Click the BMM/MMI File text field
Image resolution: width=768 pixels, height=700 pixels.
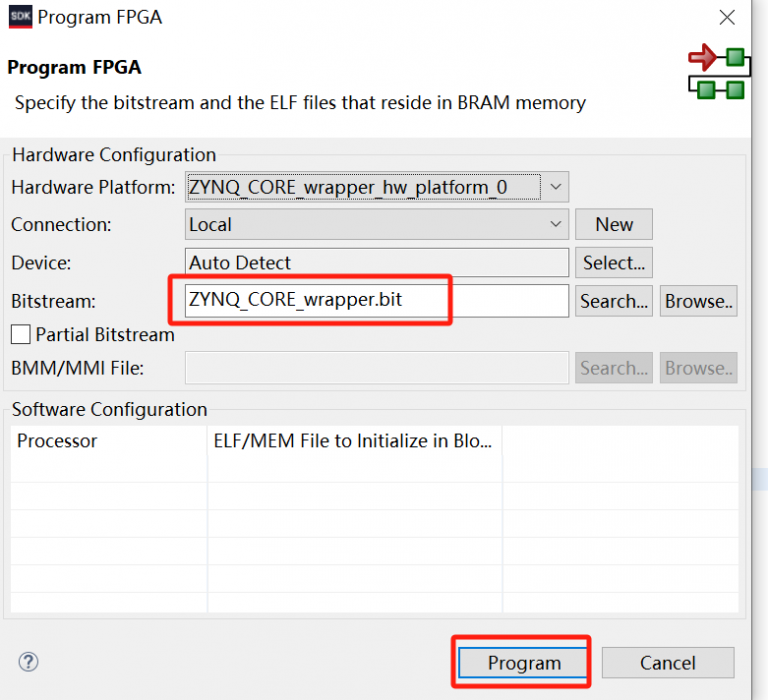[376, 368]
